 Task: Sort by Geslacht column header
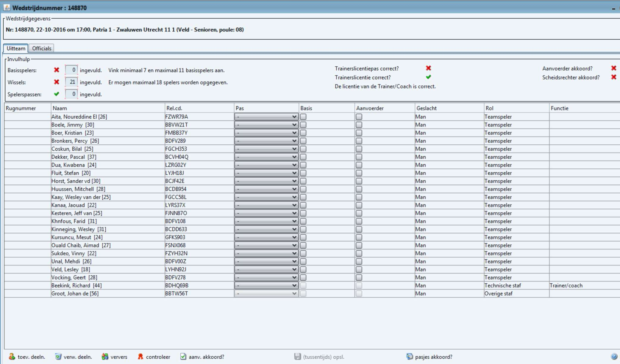(449, 108)
